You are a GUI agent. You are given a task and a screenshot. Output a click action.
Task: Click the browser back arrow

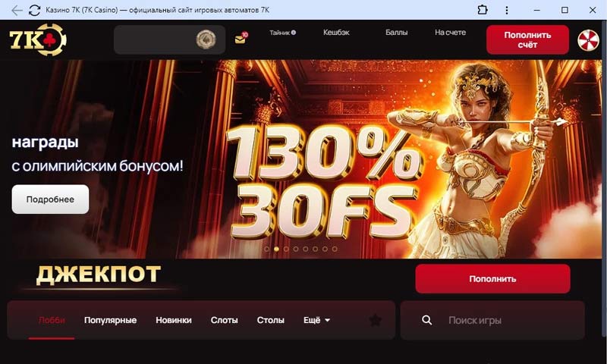point(17,10)
